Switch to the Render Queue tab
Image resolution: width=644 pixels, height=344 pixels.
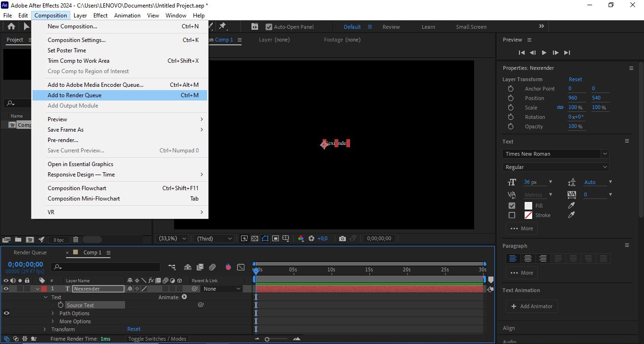pyautogui.click(x=30, y=252)
